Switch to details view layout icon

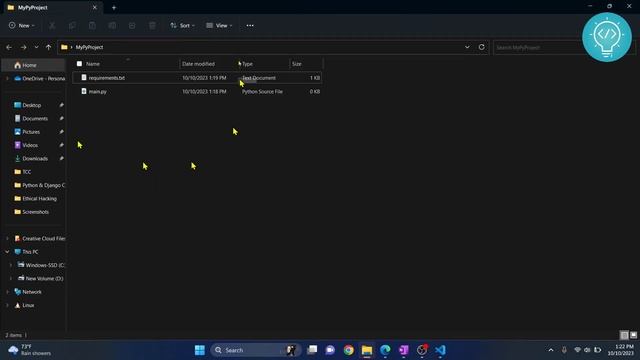click(624, 335)
